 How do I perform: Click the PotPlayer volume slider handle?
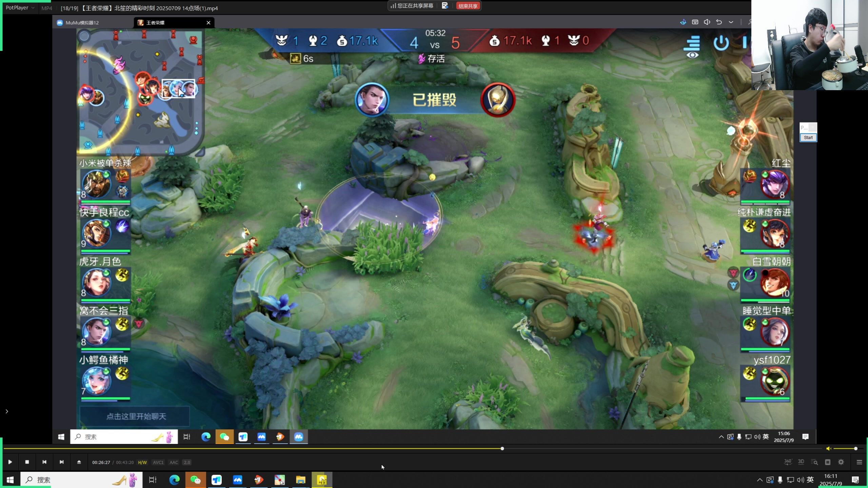856,448
